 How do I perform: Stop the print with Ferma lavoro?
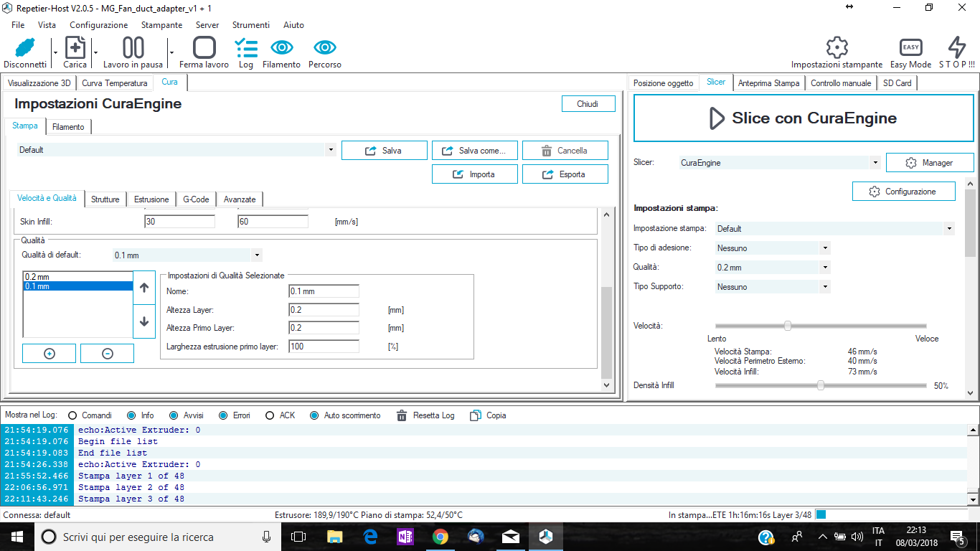204,49
